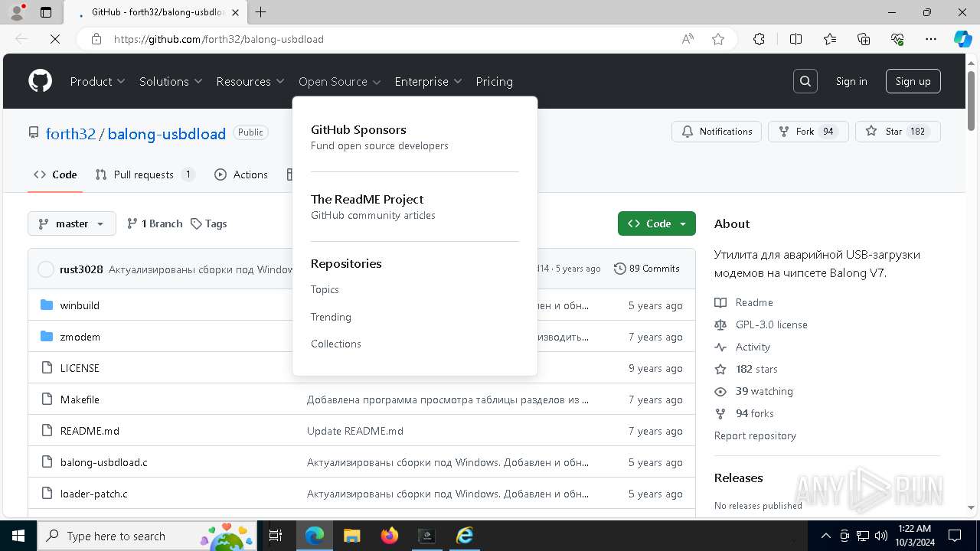Screen dimensions: 980x551
Task: Star the balong-usbdload repository
Action: (897, 132)
